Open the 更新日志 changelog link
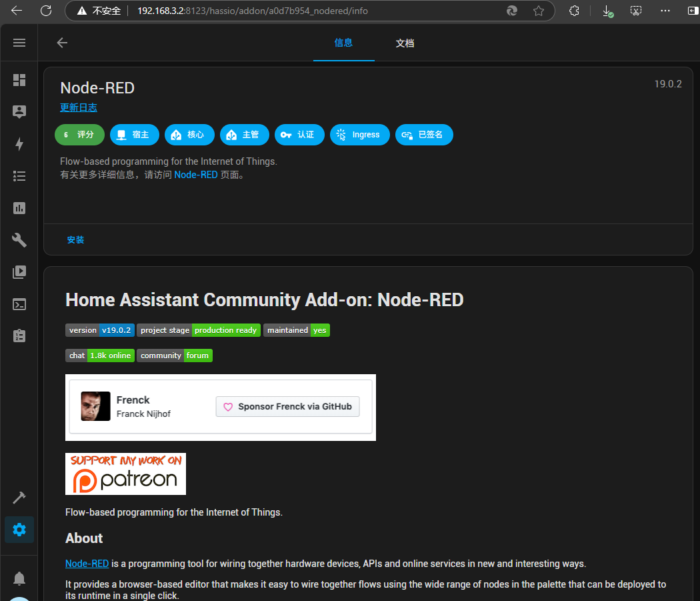This screenshot has height=601, width=700. pos(79,107)
